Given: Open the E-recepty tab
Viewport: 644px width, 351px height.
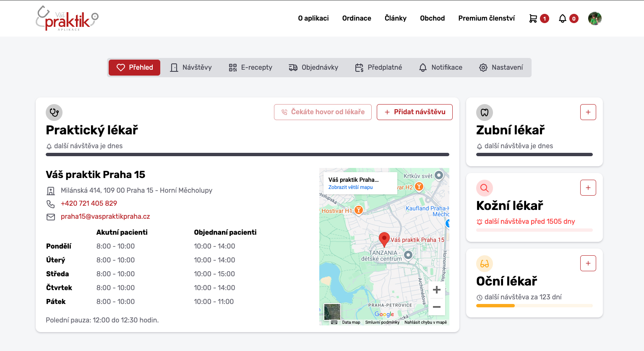Looking at the screenshot, I should pyautogui.click(x=250, y=68).
